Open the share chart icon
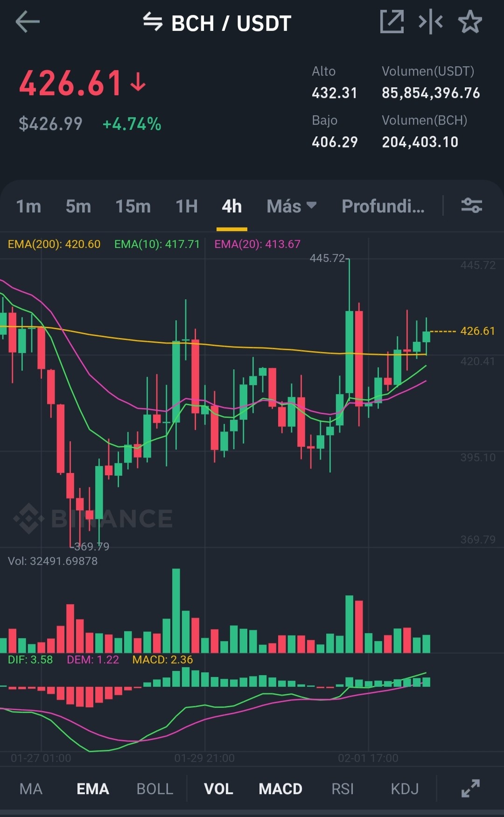Viewport: 504px width, 817px height. 392,22
